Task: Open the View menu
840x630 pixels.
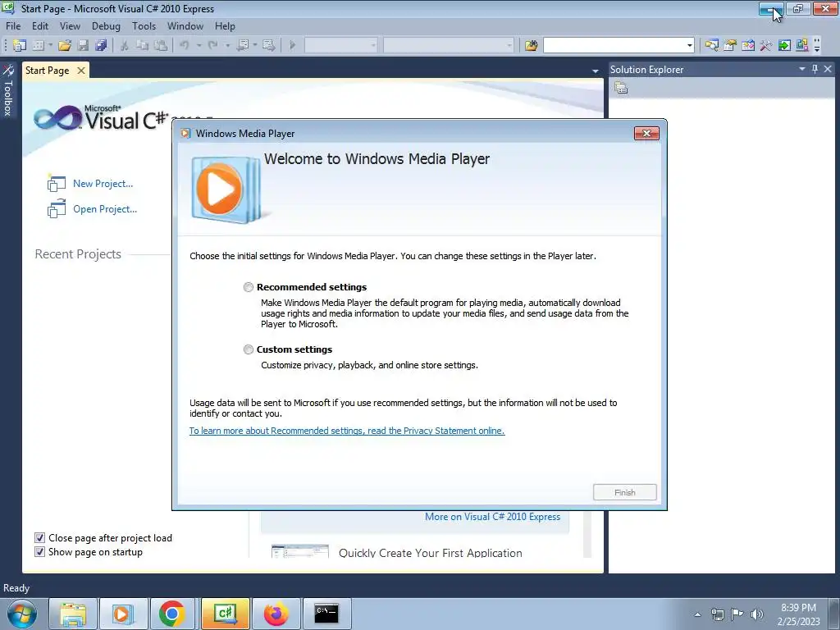Action: [71, 25]
